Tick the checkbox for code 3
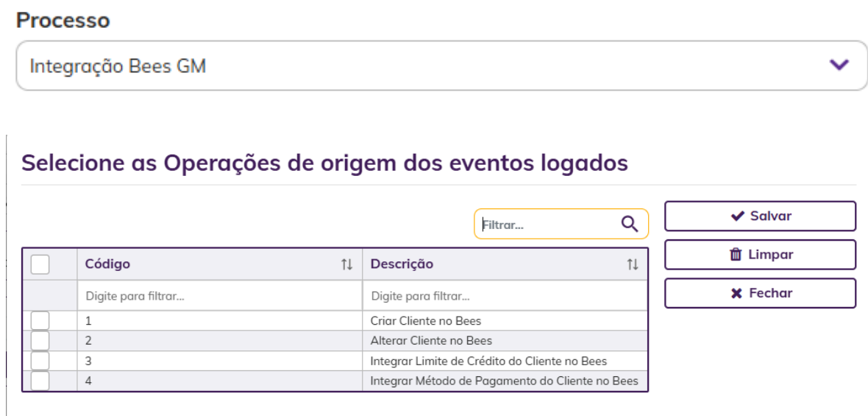The width and height of the screenshot is (868, 416). pos(40,362)
